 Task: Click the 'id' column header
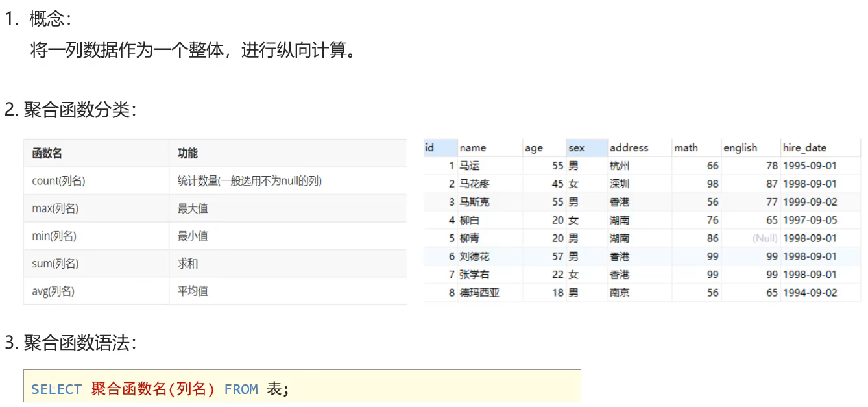pos(440,147)
